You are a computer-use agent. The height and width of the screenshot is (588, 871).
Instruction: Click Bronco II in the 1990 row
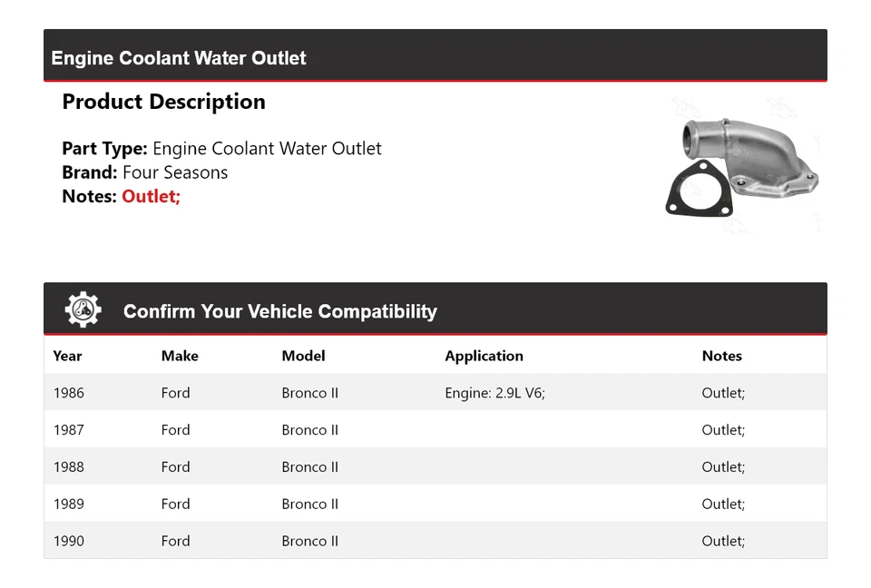(309, 541)
